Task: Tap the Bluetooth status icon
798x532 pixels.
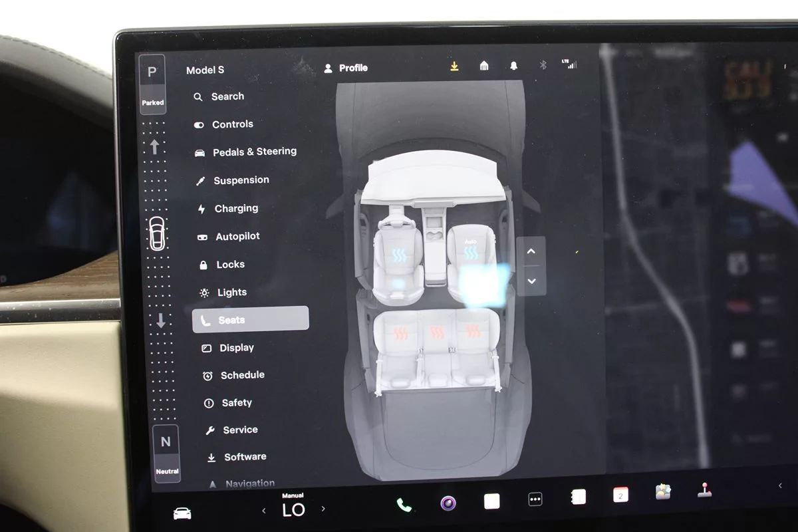Action: click(x=543, y=65)
